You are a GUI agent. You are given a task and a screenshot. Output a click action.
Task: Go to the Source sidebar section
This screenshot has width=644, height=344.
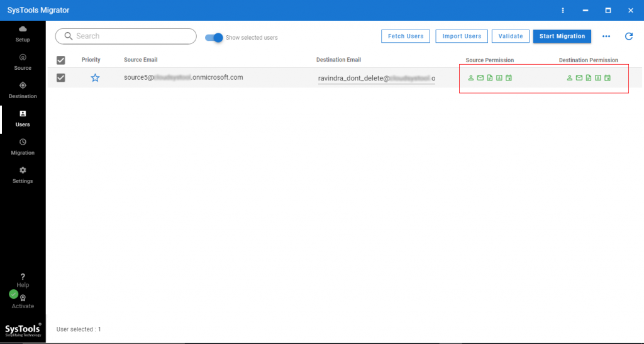point(23,62)
